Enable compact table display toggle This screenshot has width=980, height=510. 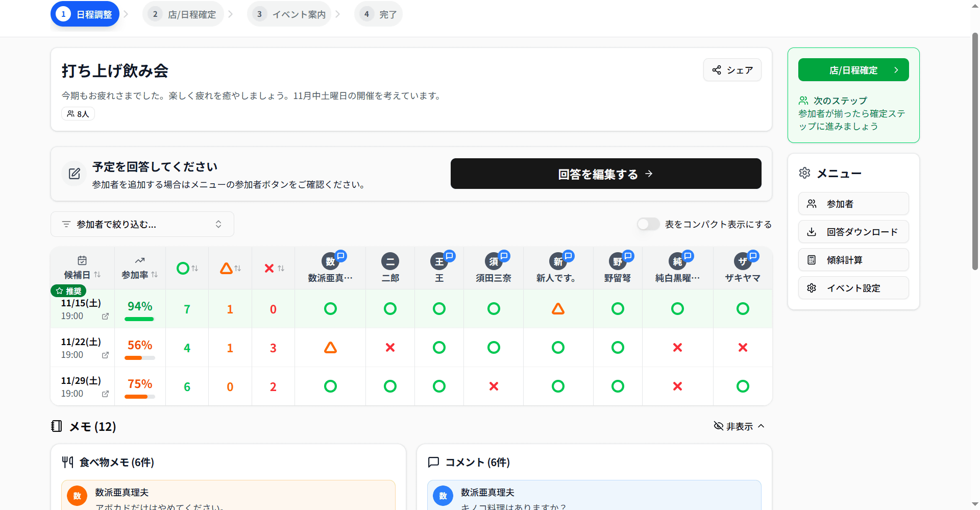648,224
